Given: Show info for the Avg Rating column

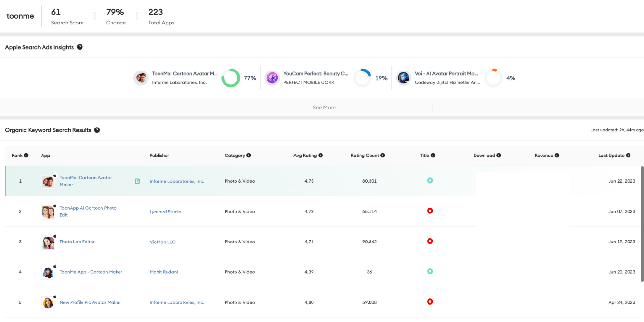Looking at the screenshot, I should tap(321, 155).
